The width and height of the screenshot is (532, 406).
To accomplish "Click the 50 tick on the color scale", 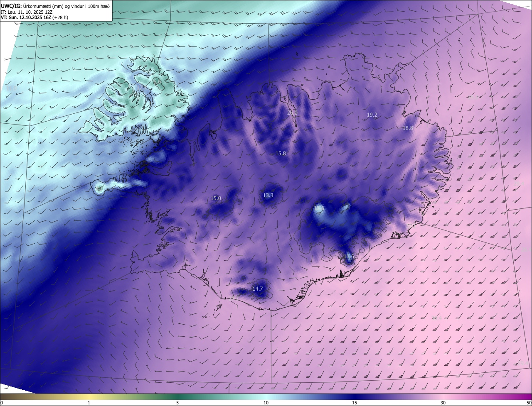I will (x=529, y=403).
